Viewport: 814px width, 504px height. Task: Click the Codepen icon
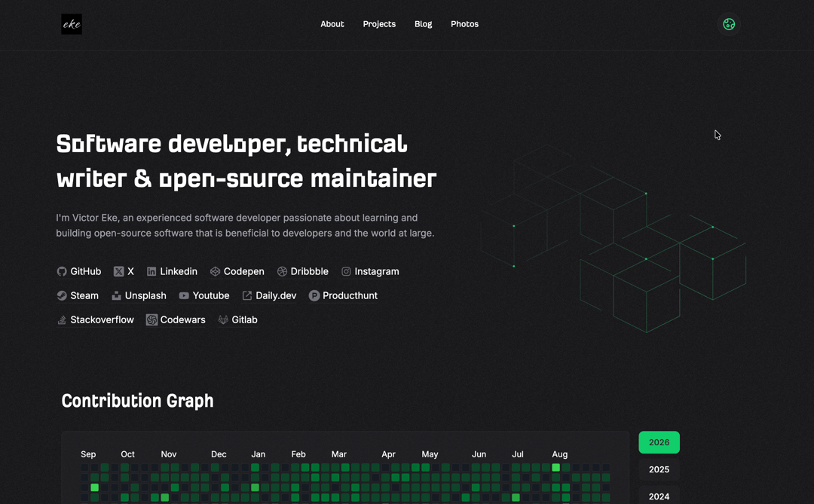click(x=215, y=271)
